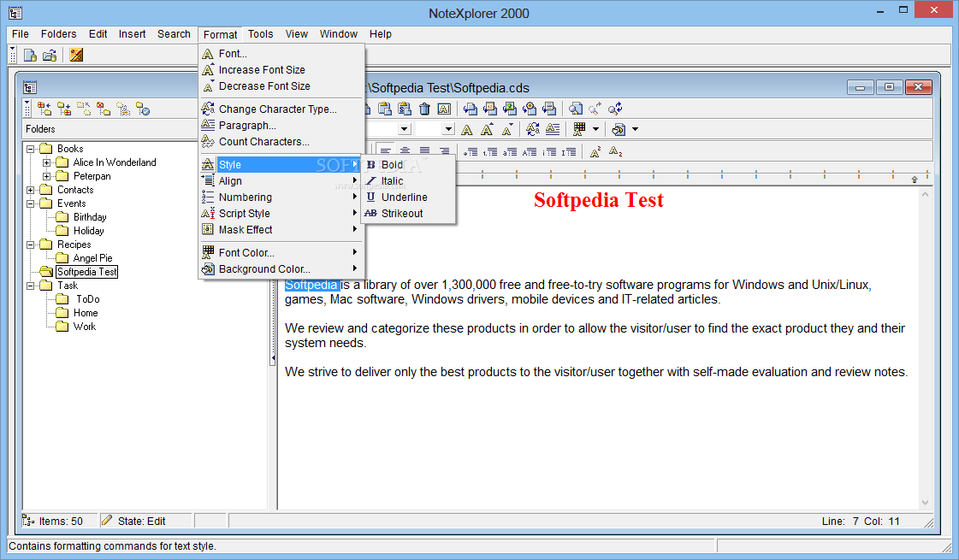The height and width of the screenshot is (560, 959).
Task: Click the find and replace icon
Action: 615,109
